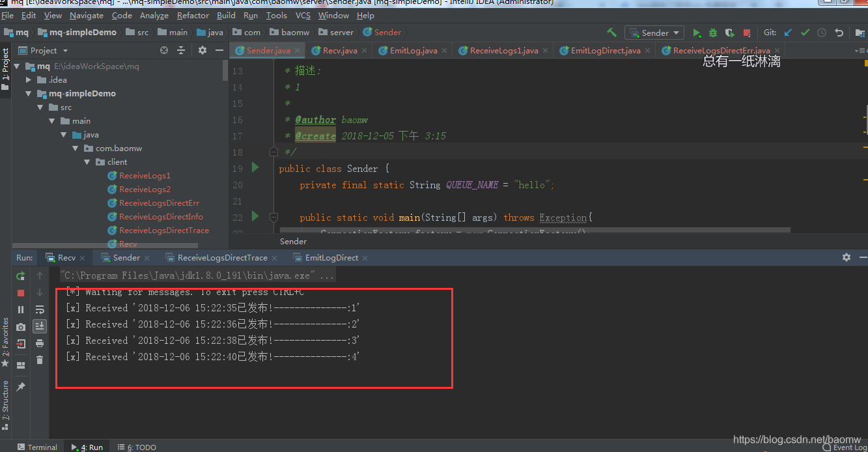Open the Terminal tool window
Viewport: 868px width, 452px height.
click(37, 447)
